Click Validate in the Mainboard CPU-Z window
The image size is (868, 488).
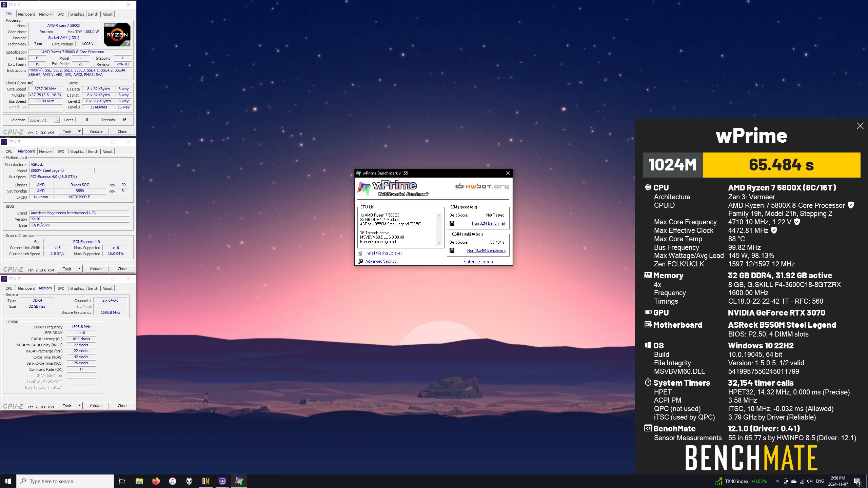96,269
